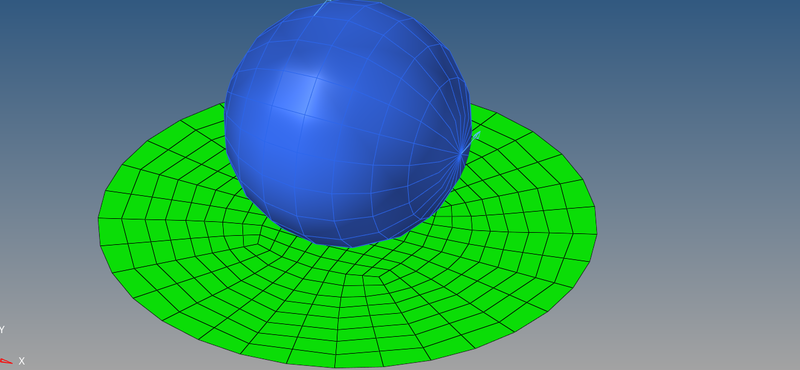
Task: Click the Y axis label of the triad
Action: pyautogui.click(x=2, y=330)
